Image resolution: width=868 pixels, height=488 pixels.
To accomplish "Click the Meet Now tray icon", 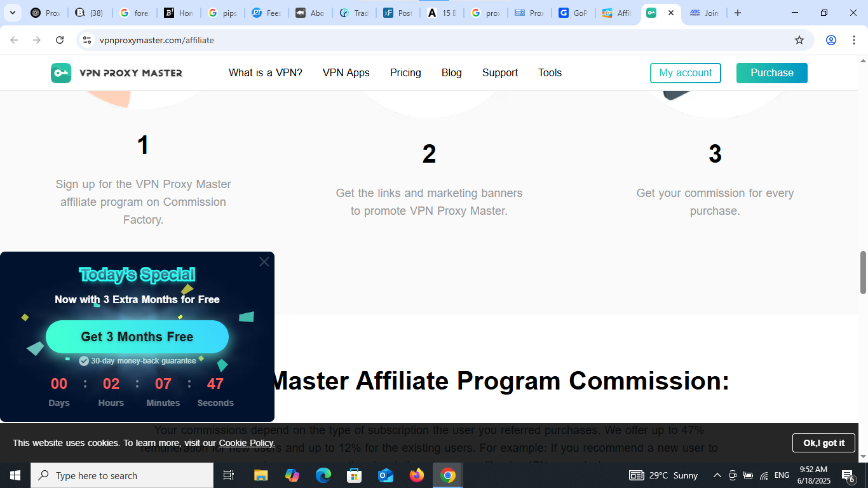I will (733, 475).
